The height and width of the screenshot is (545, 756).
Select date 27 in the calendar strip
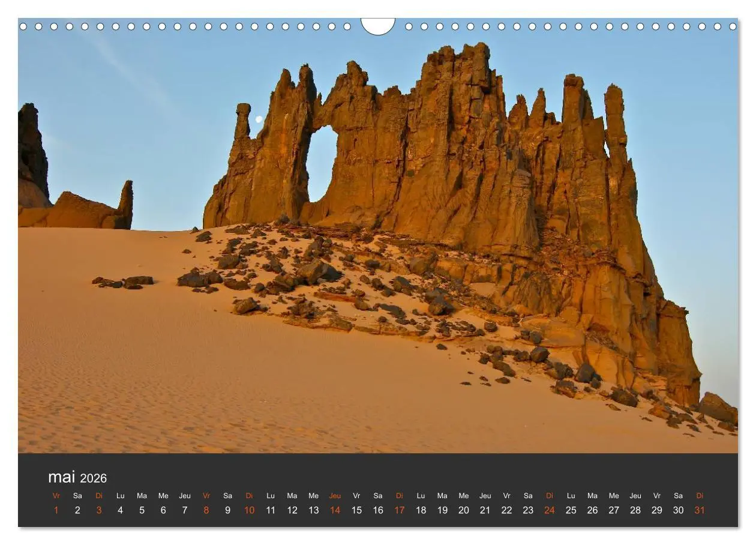pyautogui.click(x=614, y=510)
